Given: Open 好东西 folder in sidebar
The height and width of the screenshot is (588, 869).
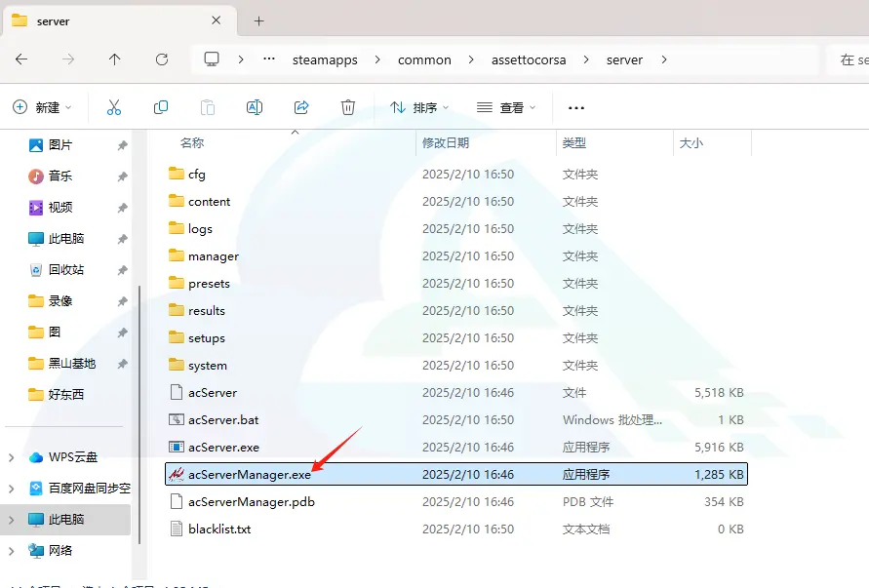Looking at the screenshot, I should pyautogui.click(x=66, y=395).
